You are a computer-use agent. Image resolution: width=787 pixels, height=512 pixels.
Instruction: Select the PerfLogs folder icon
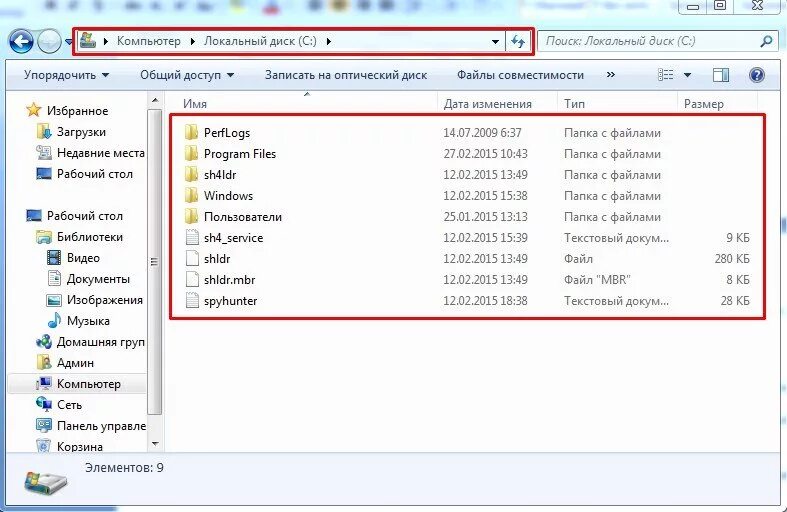191,133
